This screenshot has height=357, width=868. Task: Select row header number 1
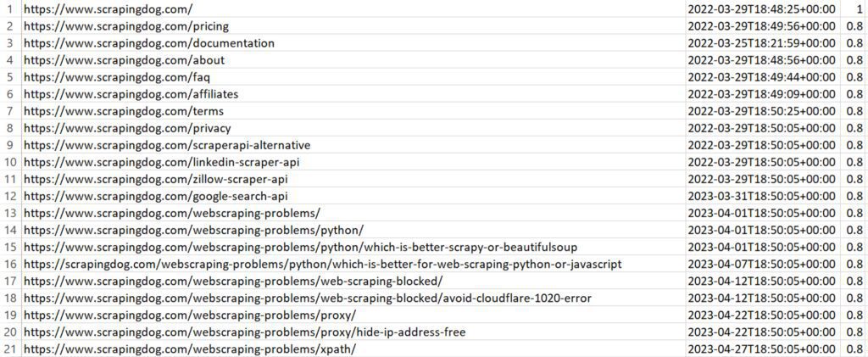tap(9, 9)
